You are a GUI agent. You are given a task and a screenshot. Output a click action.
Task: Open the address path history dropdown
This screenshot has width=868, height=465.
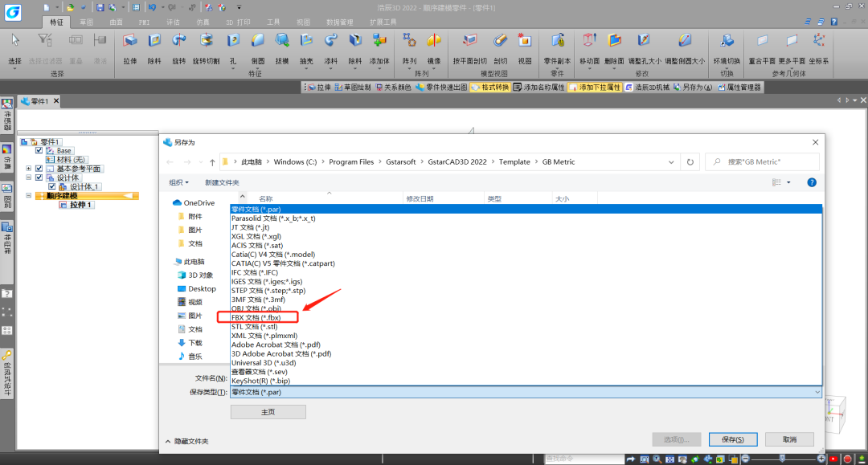671,162
